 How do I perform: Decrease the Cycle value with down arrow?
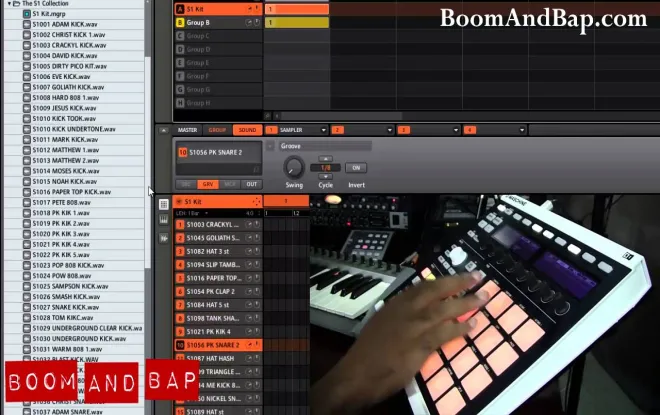(325, 176)
